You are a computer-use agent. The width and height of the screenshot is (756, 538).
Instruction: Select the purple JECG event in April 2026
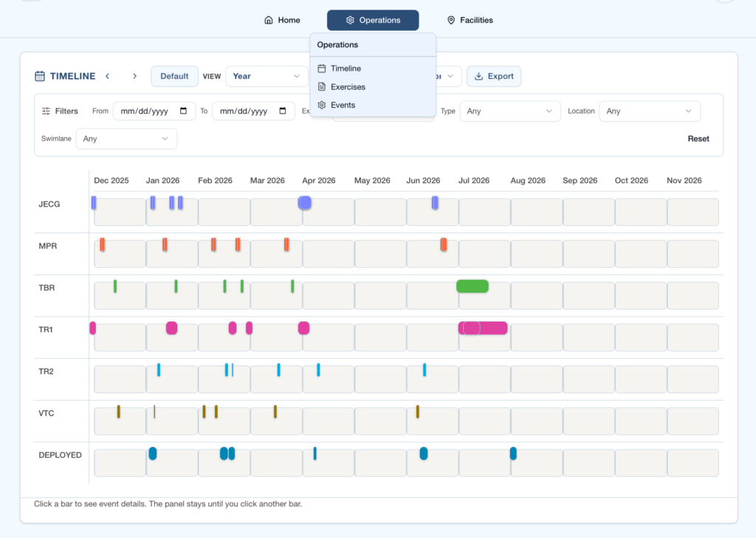(305, 203)
